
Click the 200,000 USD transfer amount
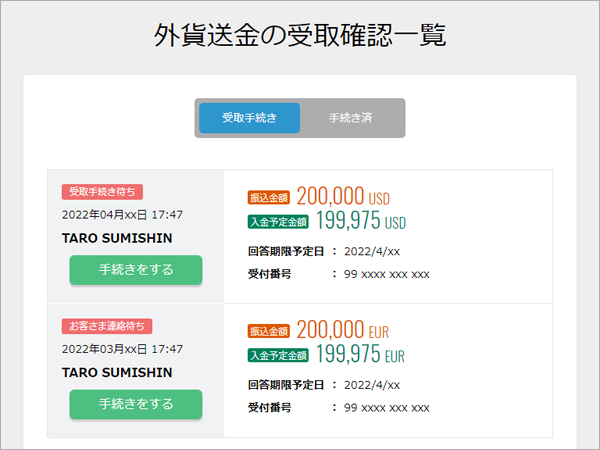point(343,196)
